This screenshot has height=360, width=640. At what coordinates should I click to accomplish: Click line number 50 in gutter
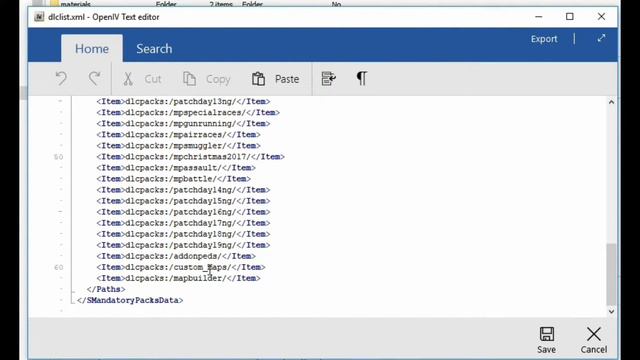click(58, 157)
